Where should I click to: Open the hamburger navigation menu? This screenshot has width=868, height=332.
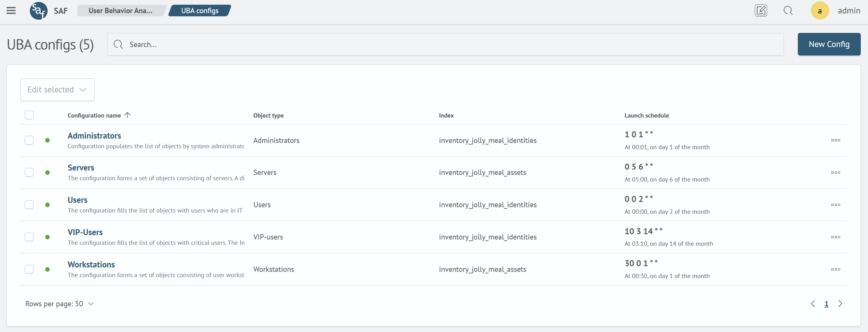(x=11, y=10)
